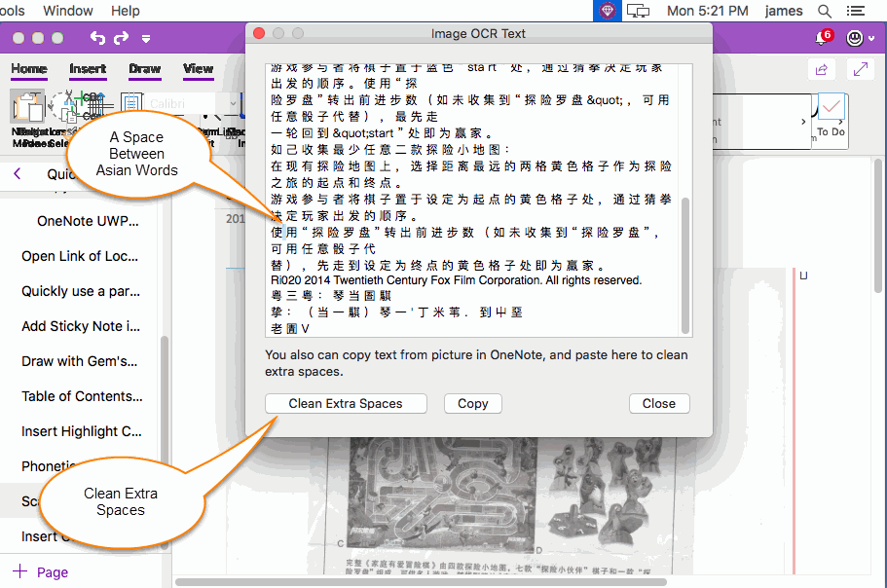Click the OCR text area vertical scrollbar
Viewport: 887px width, 588px height.
(x=685, y=265)
